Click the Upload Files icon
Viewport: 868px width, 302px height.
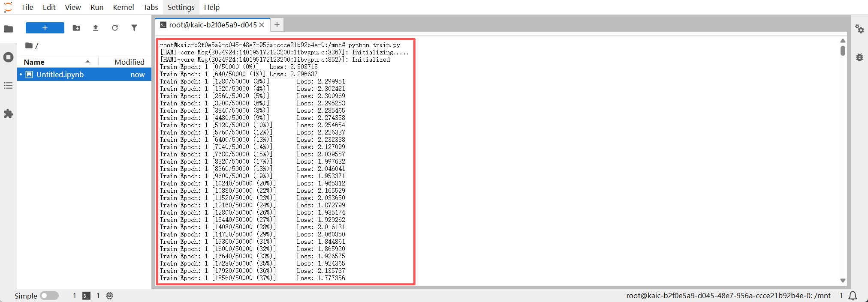click(x=96, y=28)
